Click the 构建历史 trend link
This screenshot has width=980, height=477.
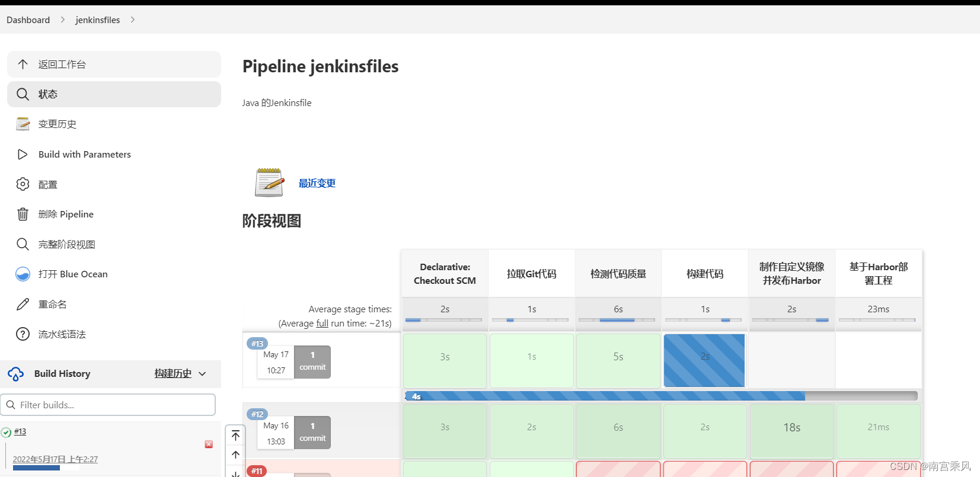point(173,373)
